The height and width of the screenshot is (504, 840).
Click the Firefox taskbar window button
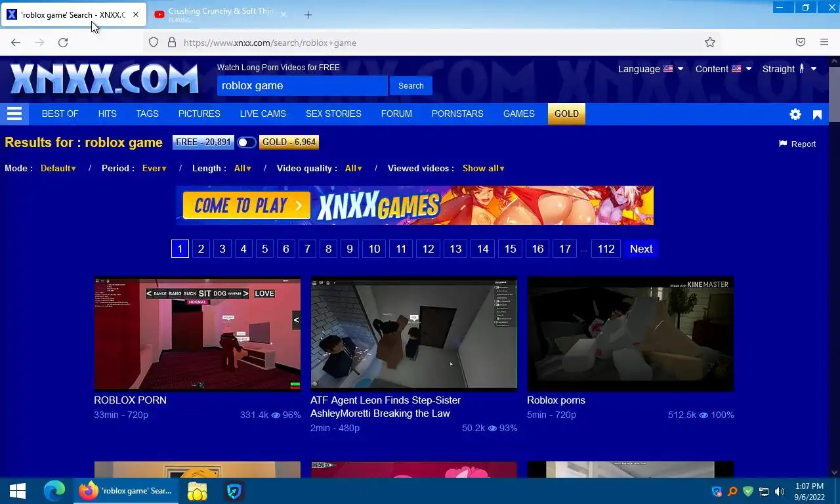pos(125,491)
